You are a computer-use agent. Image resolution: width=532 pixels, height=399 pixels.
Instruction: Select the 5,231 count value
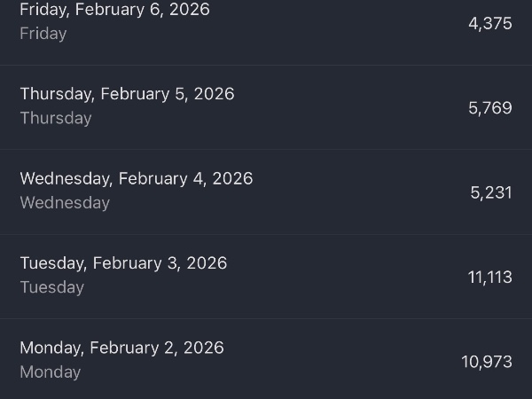click(491, 192)
